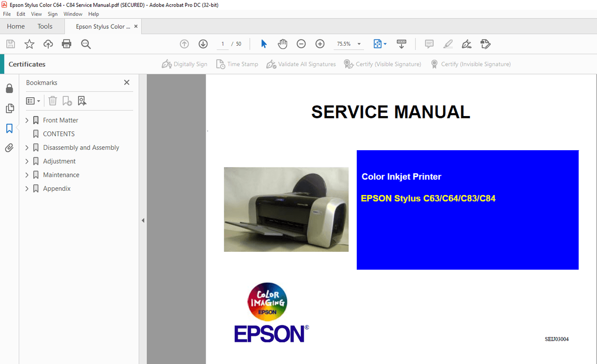Print the service manual
The width and height of the screenshot is (597, 364).
(66, 43)
